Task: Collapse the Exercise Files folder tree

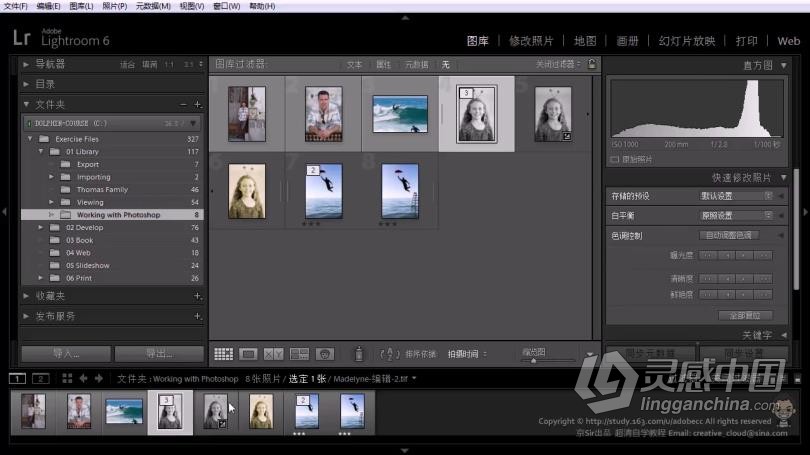Action: click(30, 139)
